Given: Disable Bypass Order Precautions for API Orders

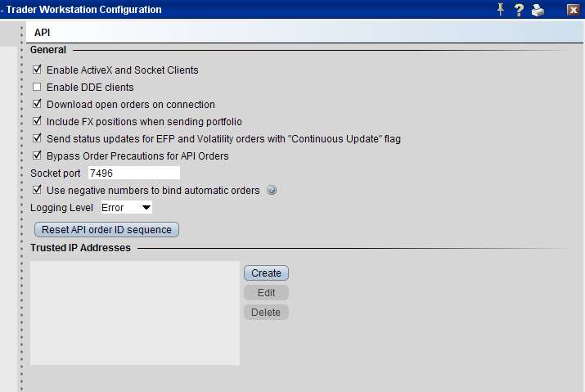Looking at the screenshot, I should (x=36, y=156).
